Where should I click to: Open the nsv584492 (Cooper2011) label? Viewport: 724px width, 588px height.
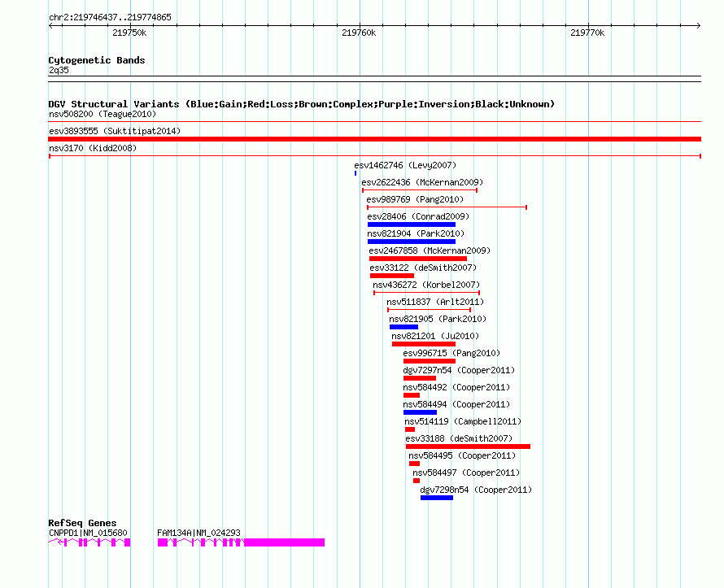456,387
